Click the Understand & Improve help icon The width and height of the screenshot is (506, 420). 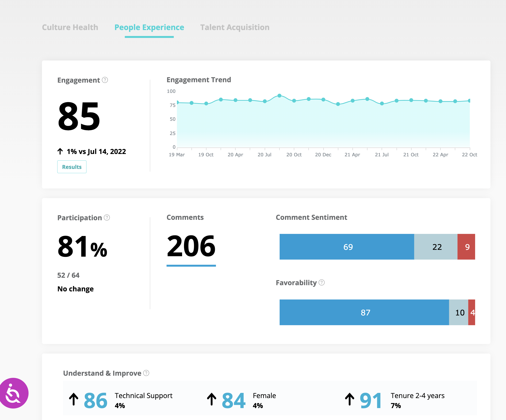(x=146, y=373)
